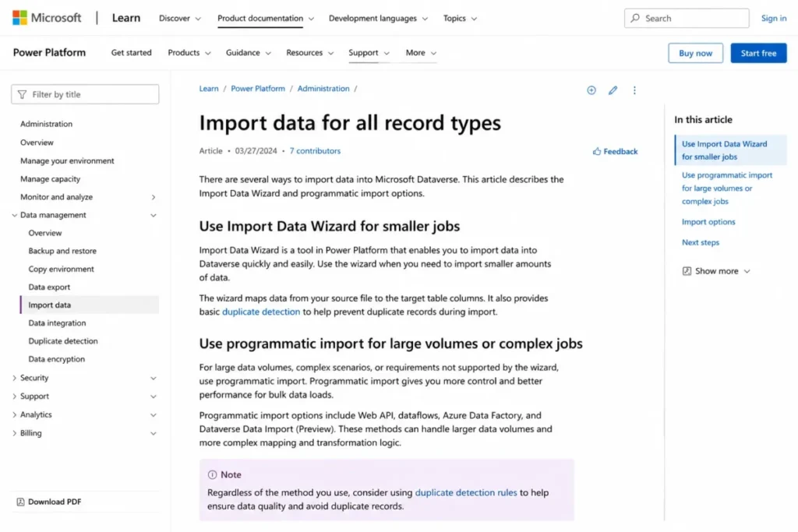The image size is (798, 532).
Task: Open the Topics dropdown
Action: tap(460, 19)
